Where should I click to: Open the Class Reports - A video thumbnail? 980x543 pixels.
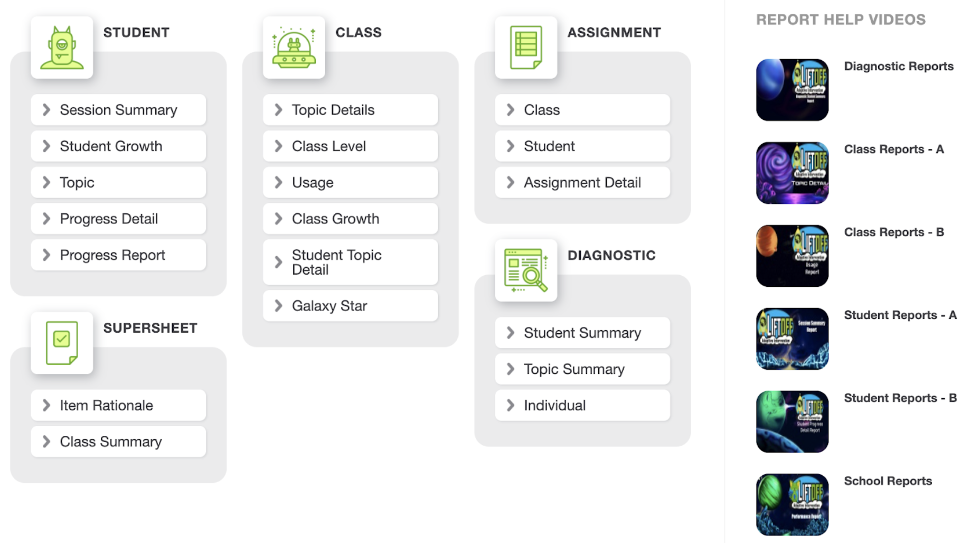[792, 173]
